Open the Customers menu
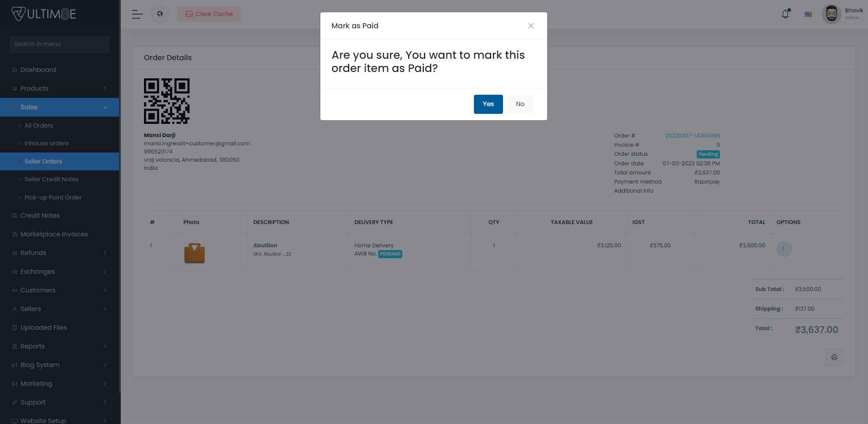Image resolution: width=868 pixels, height=424 pixels. 38,290
